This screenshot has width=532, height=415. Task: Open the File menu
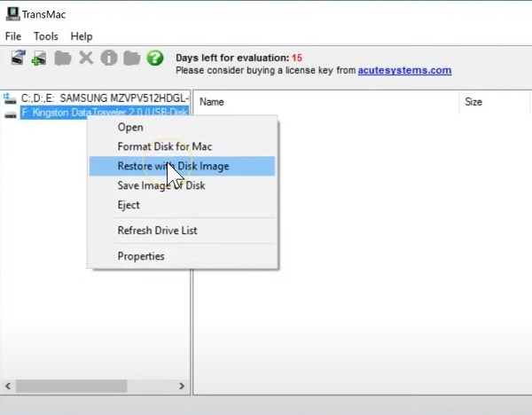(13, 36)
